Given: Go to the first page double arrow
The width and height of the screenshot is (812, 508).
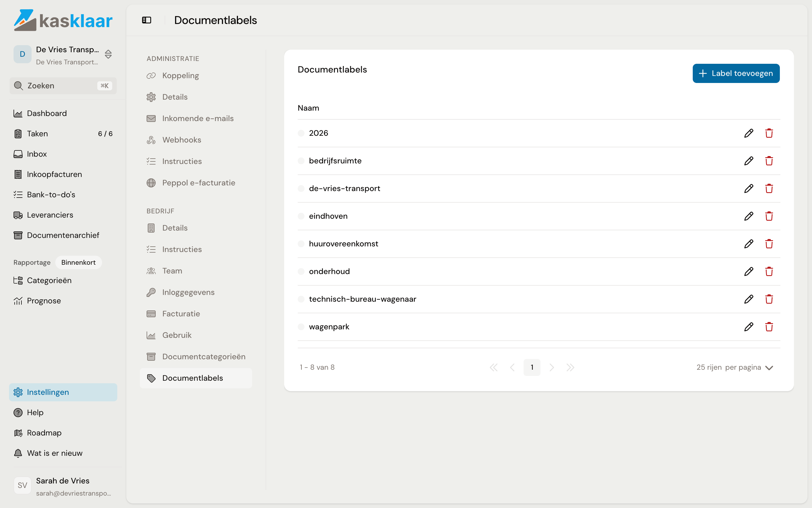Looking at the screenshot, I should (x=494, y=367).
